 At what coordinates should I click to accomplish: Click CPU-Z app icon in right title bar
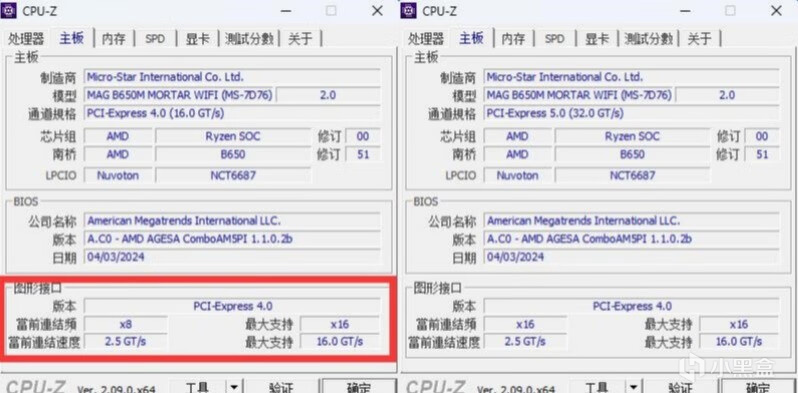tap(409, 10)
